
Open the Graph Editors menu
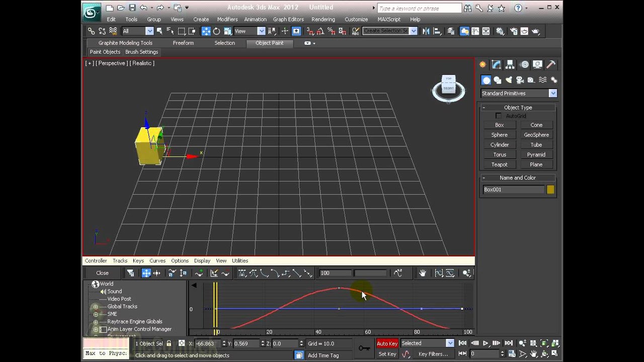tap(288, 19)
